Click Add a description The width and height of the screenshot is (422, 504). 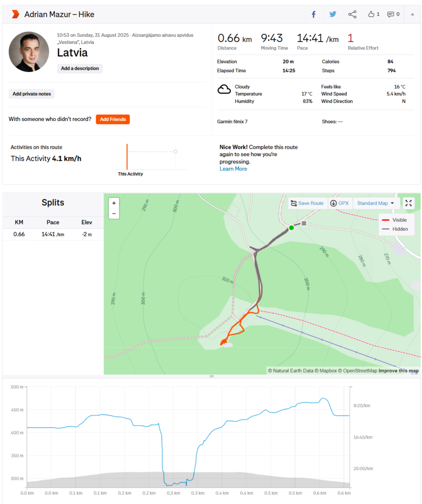click(x=80, y=68)
